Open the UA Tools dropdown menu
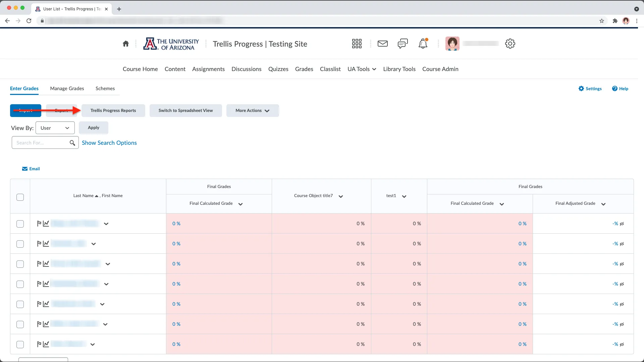644x362 pixels. pos(362,69)
